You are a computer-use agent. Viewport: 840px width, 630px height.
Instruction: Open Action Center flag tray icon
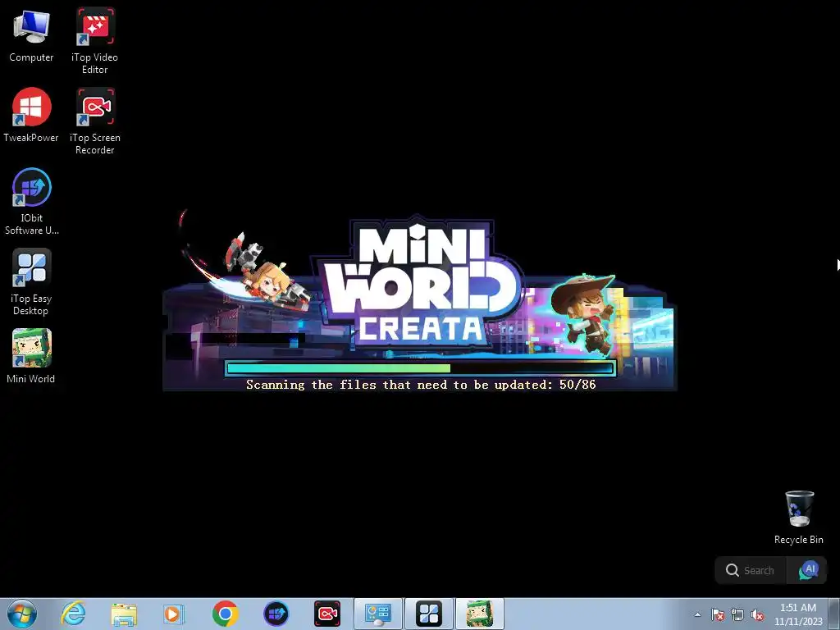[718, 614]
